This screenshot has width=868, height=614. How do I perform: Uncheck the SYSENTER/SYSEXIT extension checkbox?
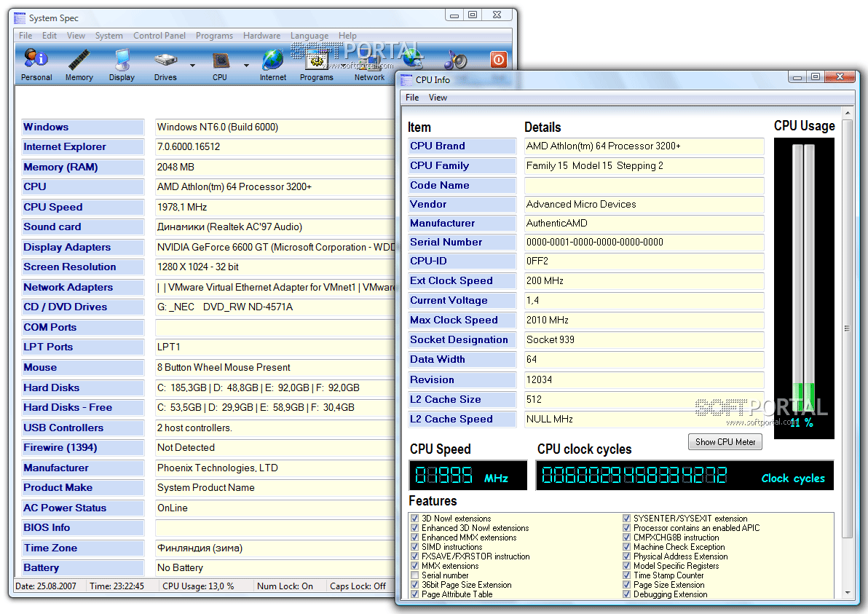[627, 519]
